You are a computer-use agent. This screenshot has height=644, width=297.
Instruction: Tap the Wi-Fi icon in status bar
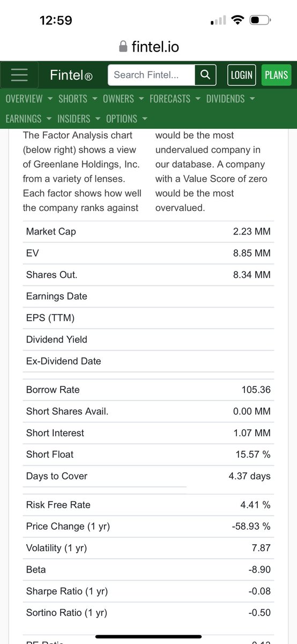point(237,20)
